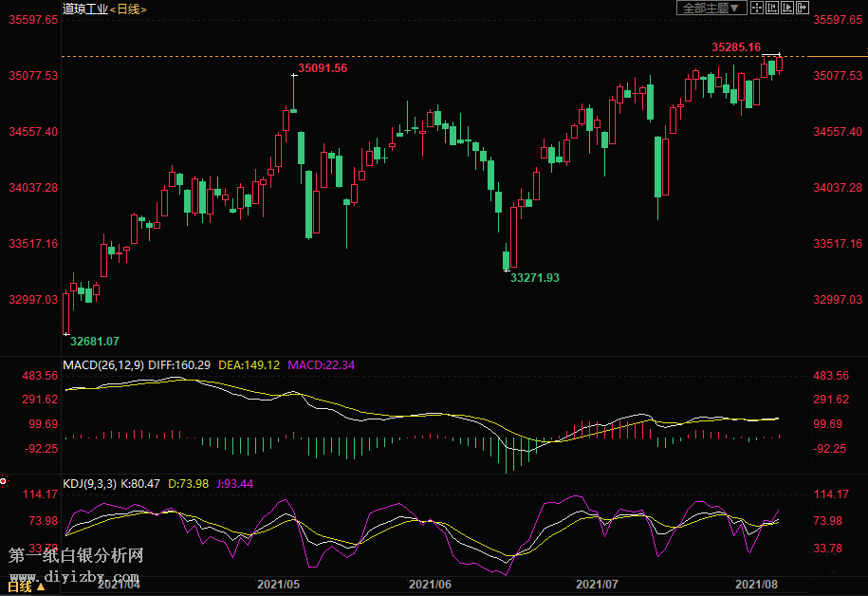Select the 35285.16 high price marker

(736, 47)
